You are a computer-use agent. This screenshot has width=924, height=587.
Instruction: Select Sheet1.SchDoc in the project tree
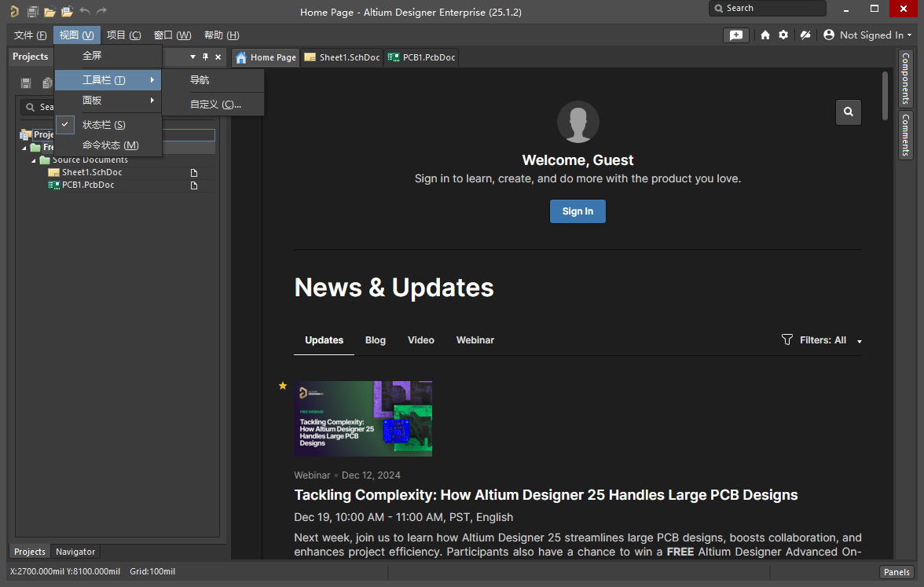pos(92,173)
